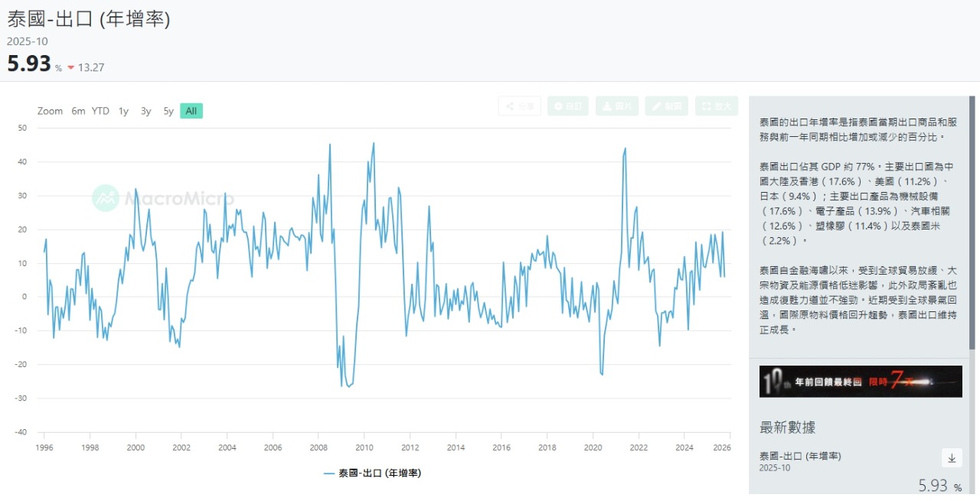
Task: Click the 2025-10 date under the title
Action: tap(28, 41)
